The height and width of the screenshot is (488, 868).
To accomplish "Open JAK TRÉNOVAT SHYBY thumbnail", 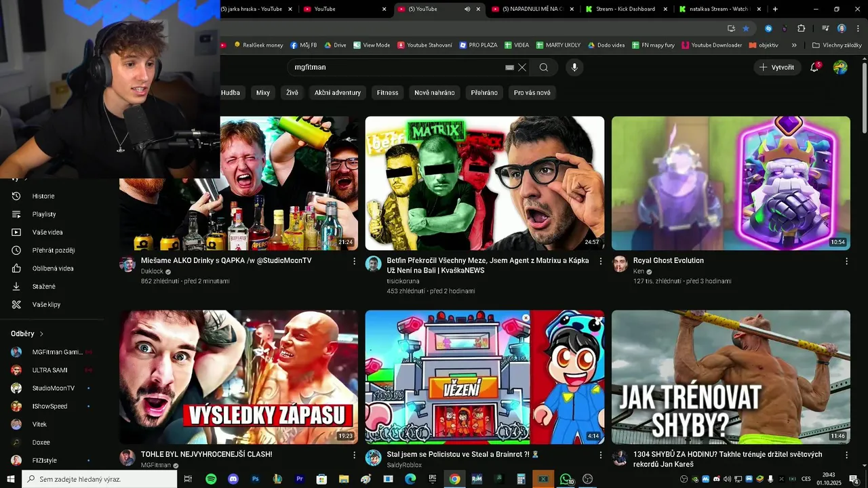I will click(x=731, y=378).
